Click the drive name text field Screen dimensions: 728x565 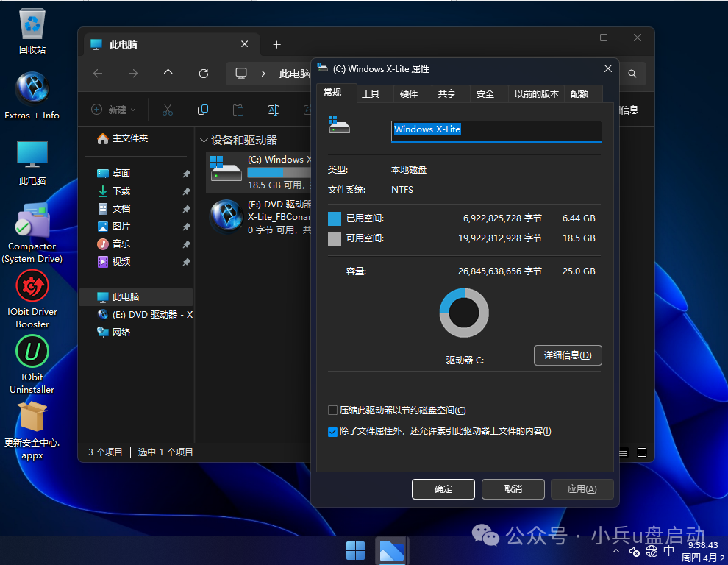(496, 130)
